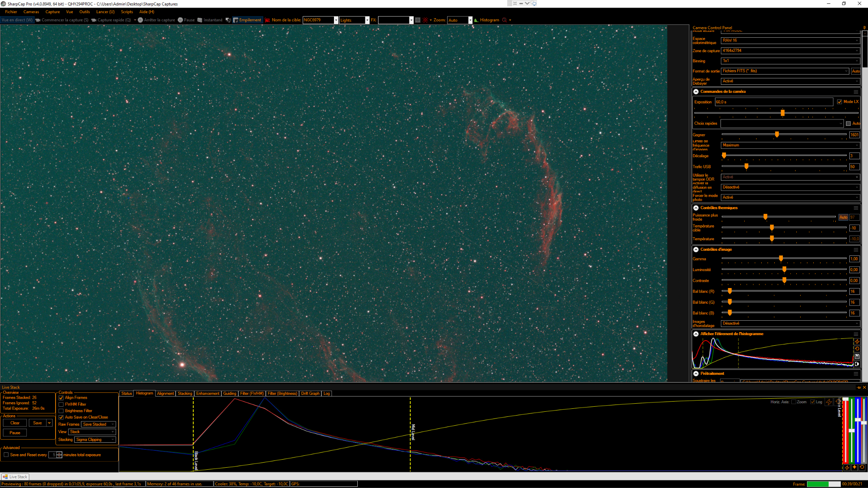Click the Clear button in Live Stack Actions
The width and height of the screenshot is (868, 488).
point(15,423)
